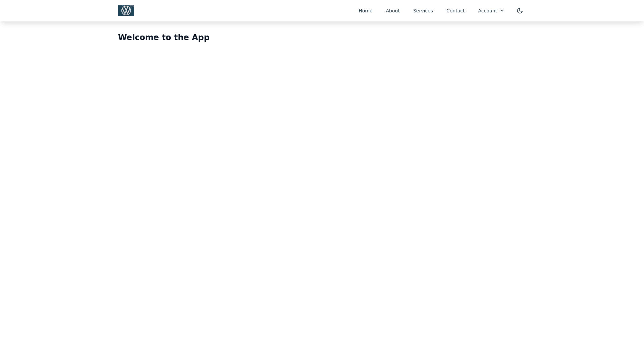Expand the Account dropdown menu
The height and width of the screenshot is (362, 644).
click(x=490, y=11)
